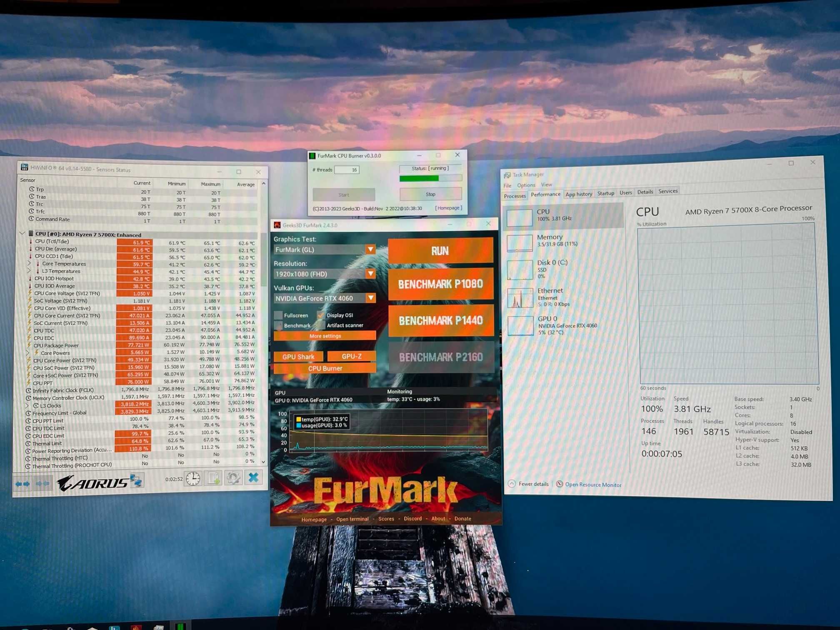The image size is (840, 630).
Task: Click chip icon beside CPU [#0] header
Action: (31, 234)
